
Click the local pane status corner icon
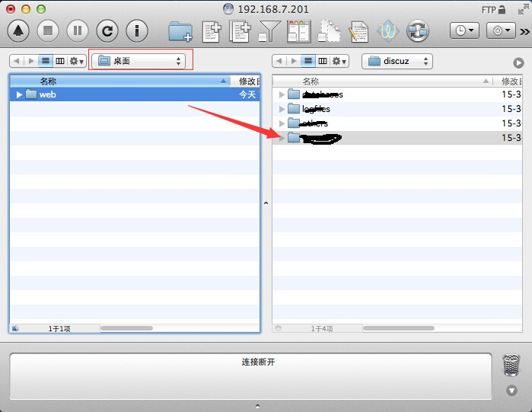click(x=15, y=328)
